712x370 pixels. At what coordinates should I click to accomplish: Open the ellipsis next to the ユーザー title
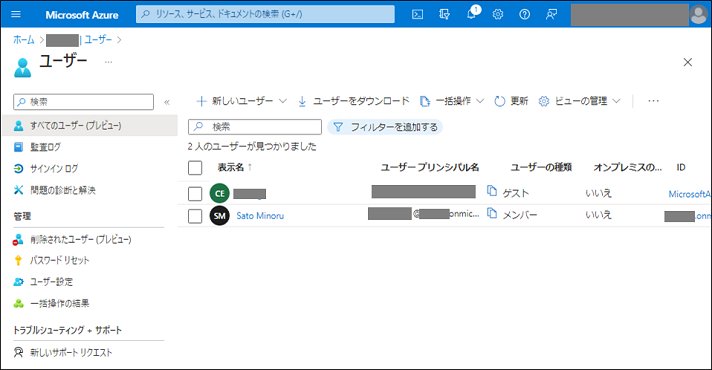(x=109, y=62)
